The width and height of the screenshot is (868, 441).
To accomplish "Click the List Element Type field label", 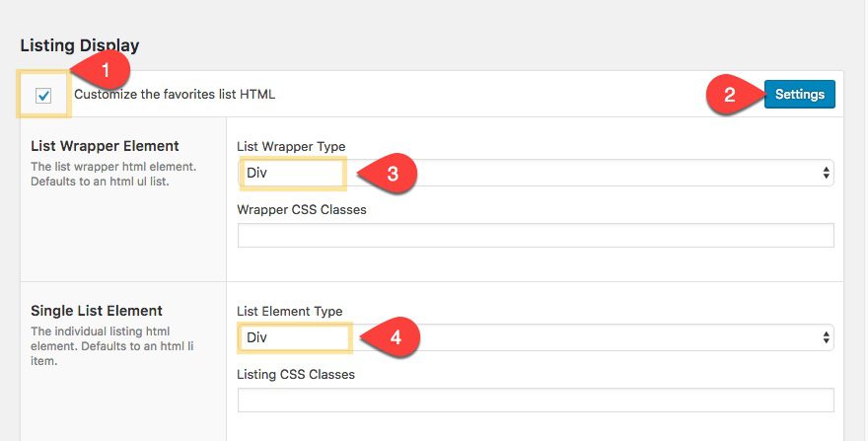I will point(290,311).
